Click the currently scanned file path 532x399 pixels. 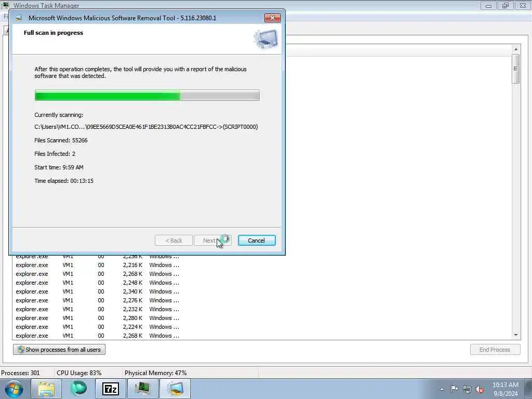(x=146, y=127)
